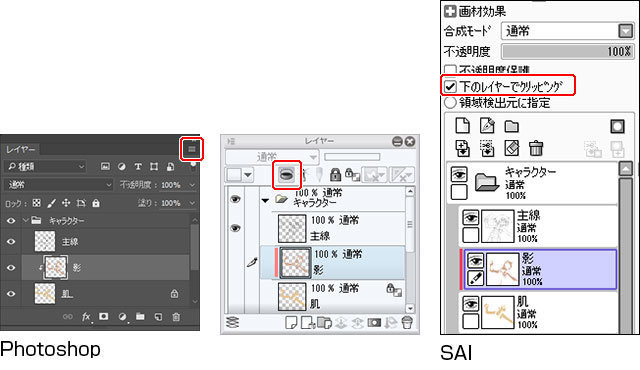640x370 pixels.
Task: Open the 不透明度 opacity dropdown in Photoshop
Action: pos(192,185)
